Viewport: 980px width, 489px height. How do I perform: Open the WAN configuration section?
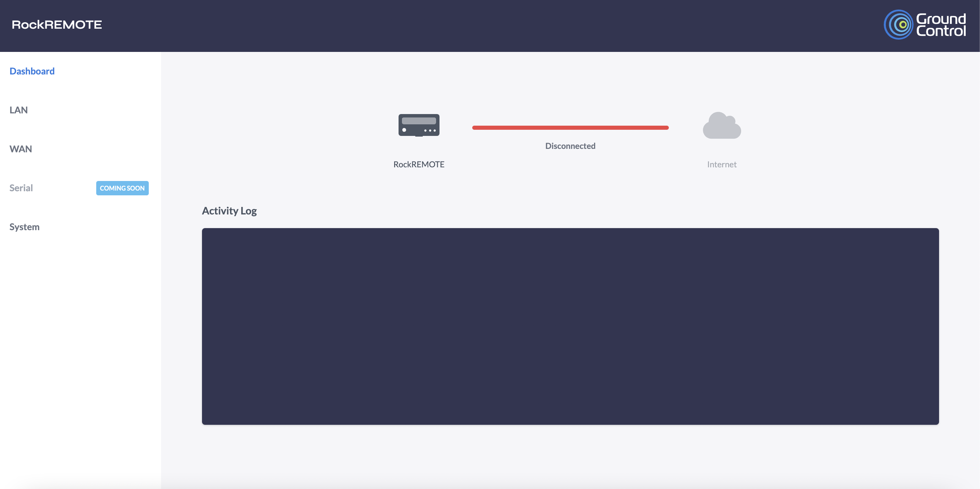pyautogui.click(x=21, y=149)
